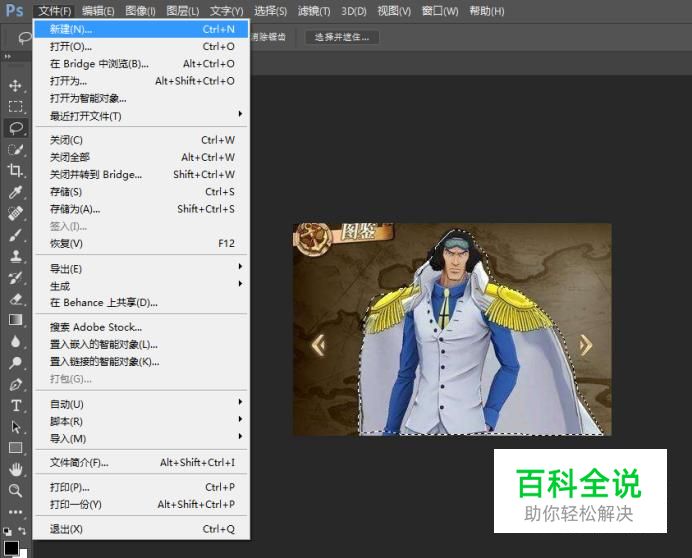Choose 搜索 Adobe Stock... entry
The width and height of the screenshot is (692, 558).
point(141,327)
